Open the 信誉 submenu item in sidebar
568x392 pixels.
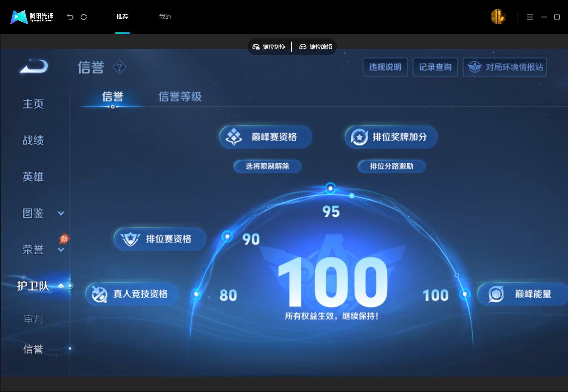tap(33, 349)
